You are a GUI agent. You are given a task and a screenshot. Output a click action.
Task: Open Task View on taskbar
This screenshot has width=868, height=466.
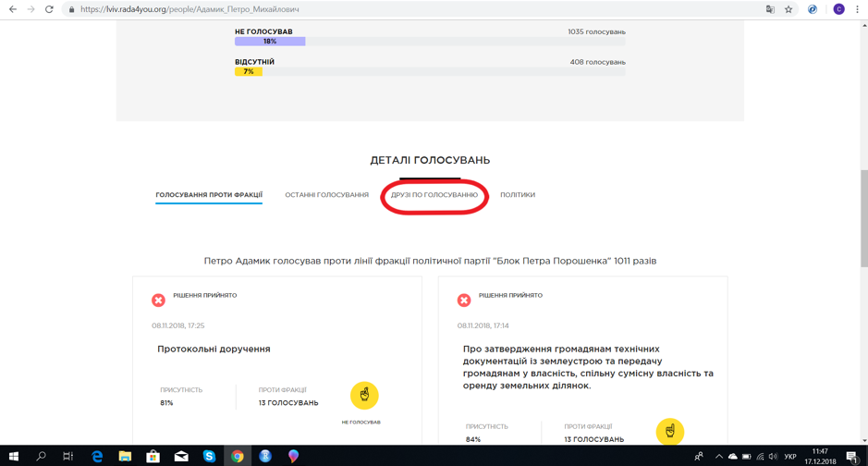click(68, 456)
